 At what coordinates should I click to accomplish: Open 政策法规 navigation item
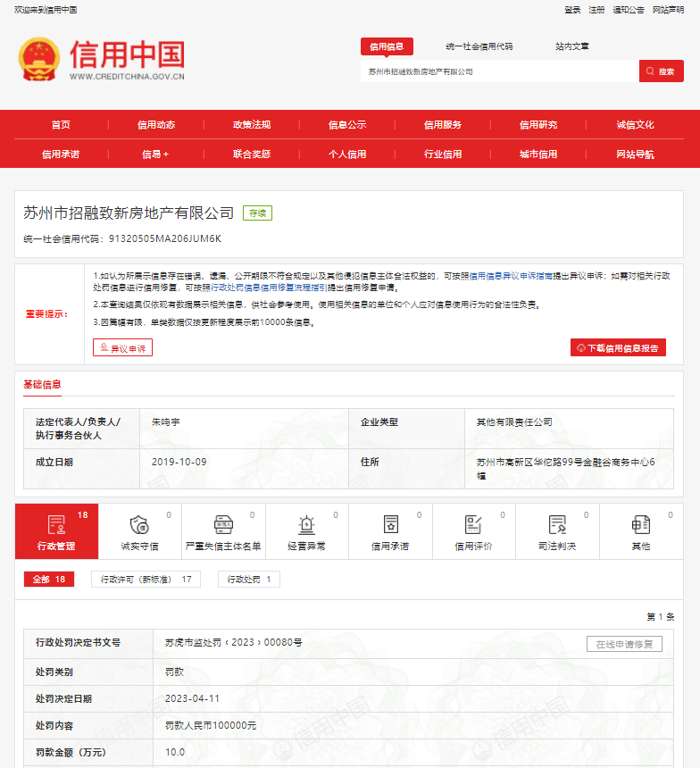click(x=252, y=125)
